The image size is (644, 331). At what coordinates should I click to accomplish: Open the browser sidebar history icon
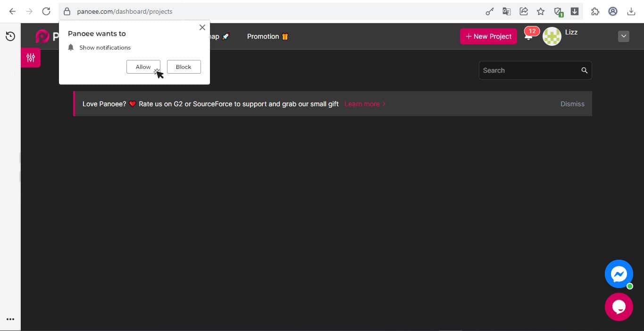point(10,36)
